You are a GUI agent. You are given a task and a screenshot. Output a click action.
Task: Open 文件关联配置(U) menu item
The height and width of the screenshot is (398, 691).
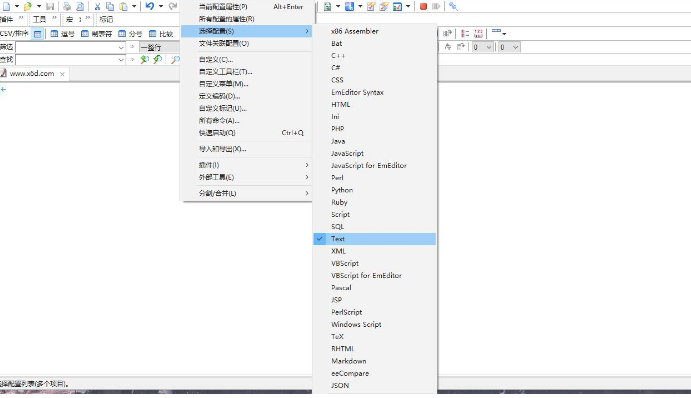click(x=247, y=43)
